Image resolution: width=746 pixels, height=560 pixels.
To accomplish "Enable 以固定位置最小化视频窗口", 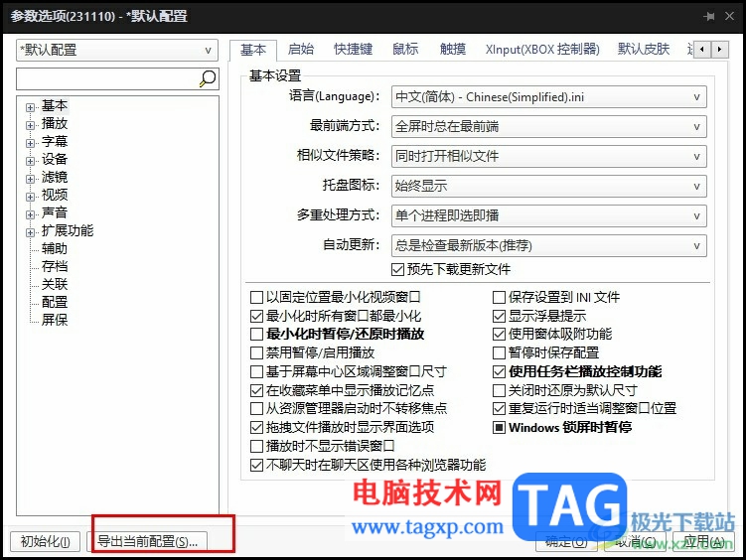I will click(x=256, y=298).
